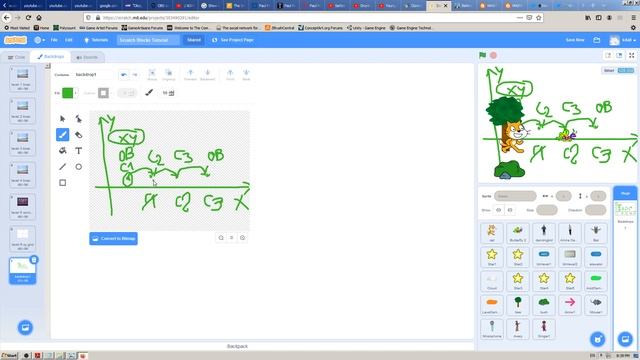This screenshot has width=640, height=360.
Task: Select the Line tool
Action: [x=62, y=167]
